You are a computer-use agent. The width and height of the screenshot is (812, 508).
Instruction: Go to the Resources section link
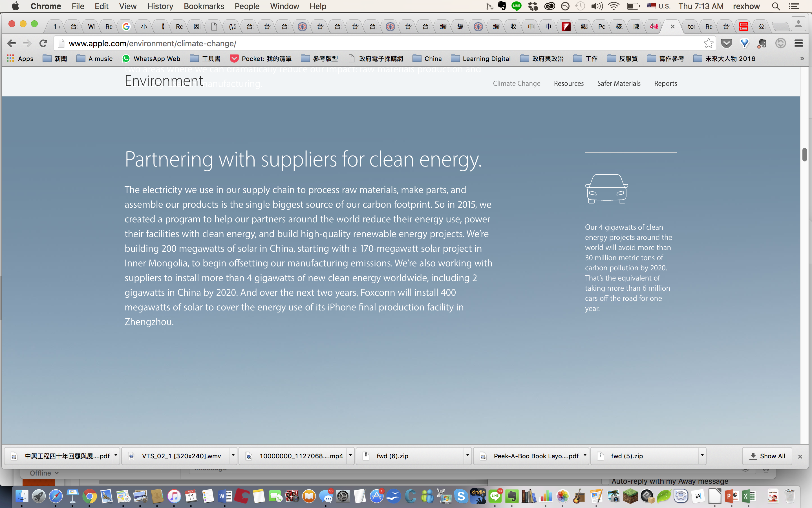coord(569,83)
